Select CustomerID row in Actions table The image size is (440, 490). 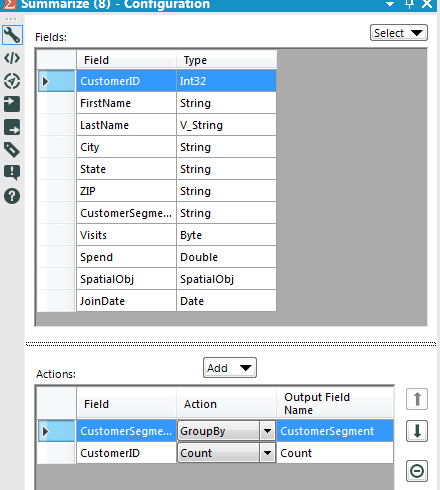[x=126, y=453]
